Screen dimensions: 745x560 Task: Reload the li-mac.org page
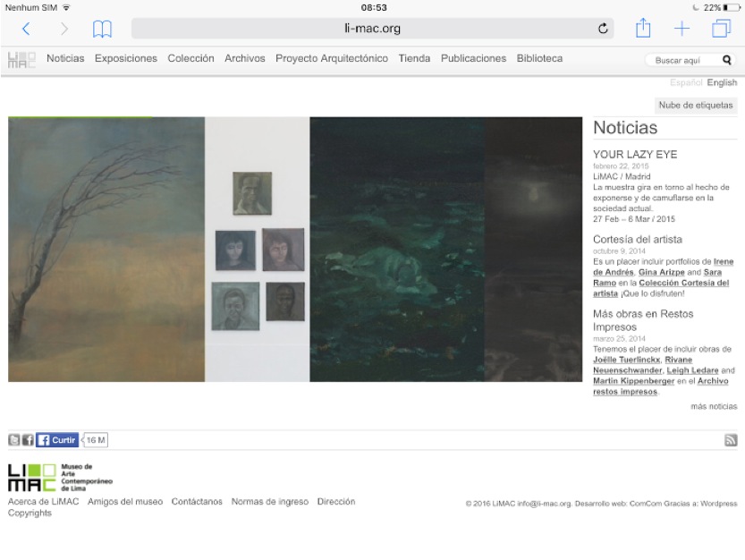coord(603,29)
